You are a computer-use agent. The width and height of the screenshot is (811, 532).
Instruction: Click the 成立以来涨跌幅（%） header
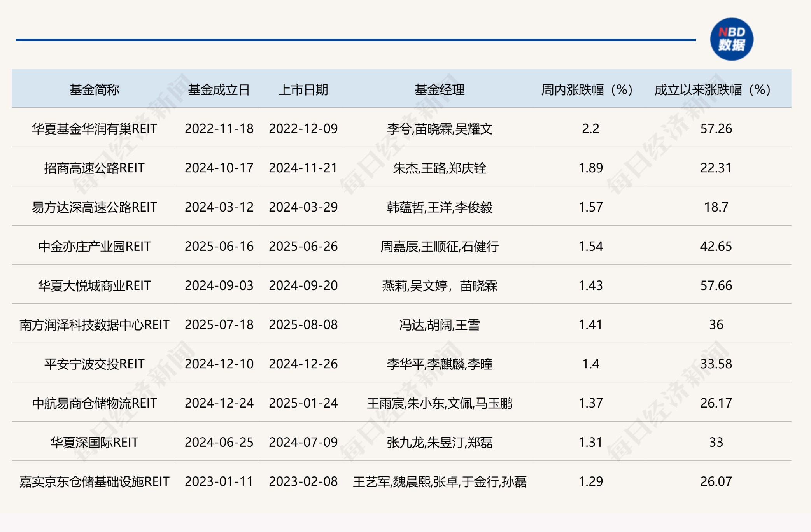713,90
